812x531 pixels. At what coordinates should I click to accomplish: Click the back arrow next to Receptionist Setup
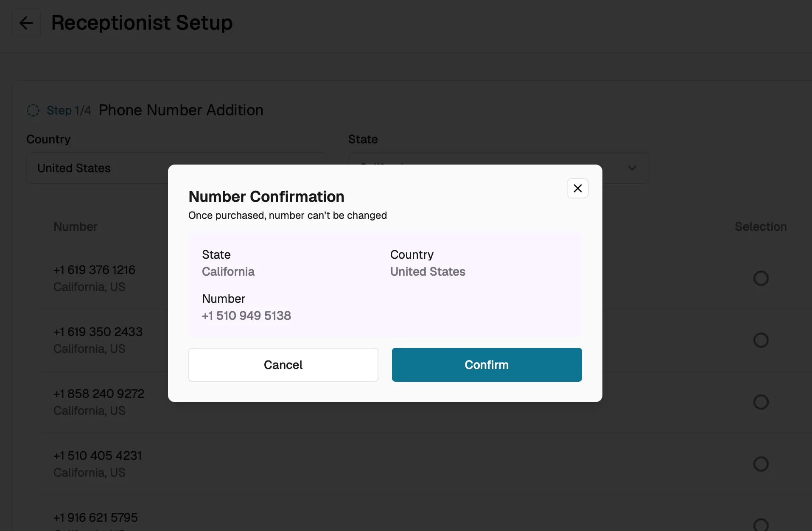click(26, 23)
